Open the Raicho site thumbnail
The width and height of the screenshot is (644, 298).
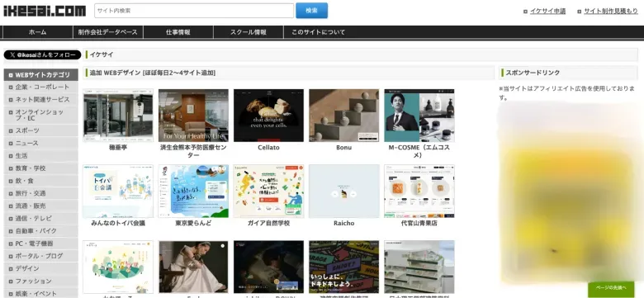tap(344, 192)
